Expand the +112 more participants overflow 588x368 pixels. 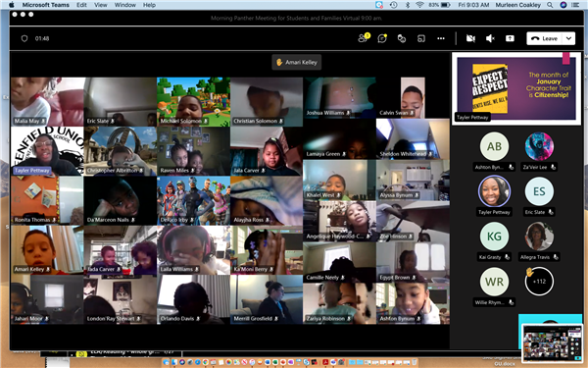point(539,282)
